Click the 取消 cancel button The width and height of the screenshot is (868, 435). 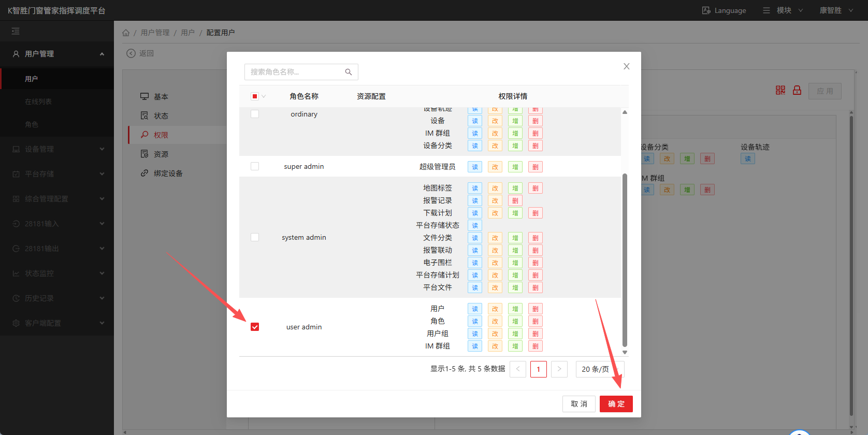point(579,404)
